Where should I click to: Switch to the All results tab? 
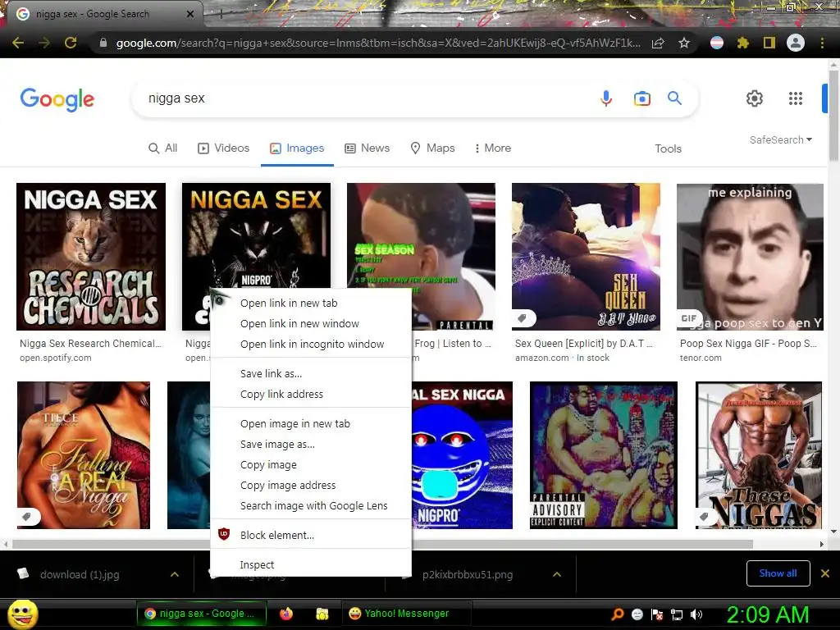click(163, 148)
